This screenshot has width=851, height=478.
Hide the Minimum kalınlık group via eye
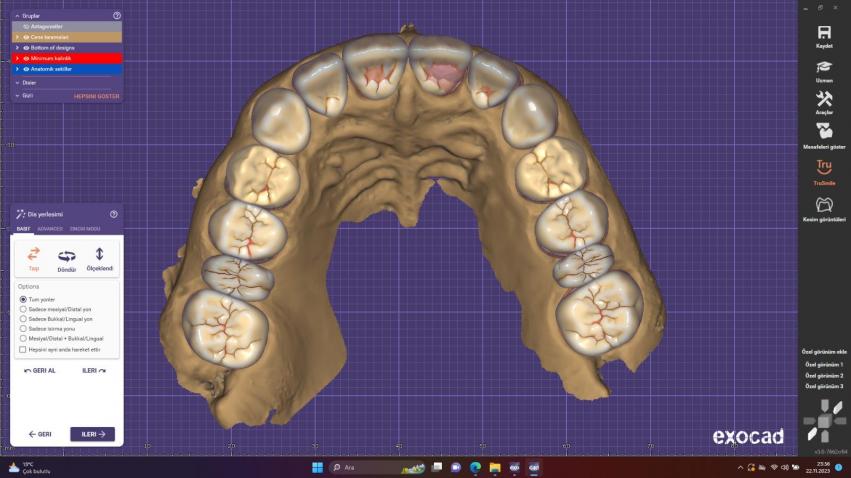[25, 58]
